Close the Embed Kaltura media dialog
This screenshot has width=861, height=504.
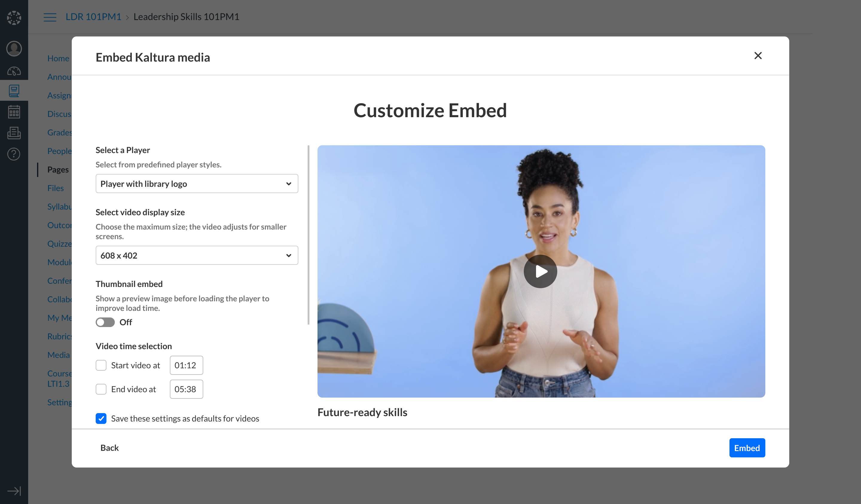tap(758, 56)
